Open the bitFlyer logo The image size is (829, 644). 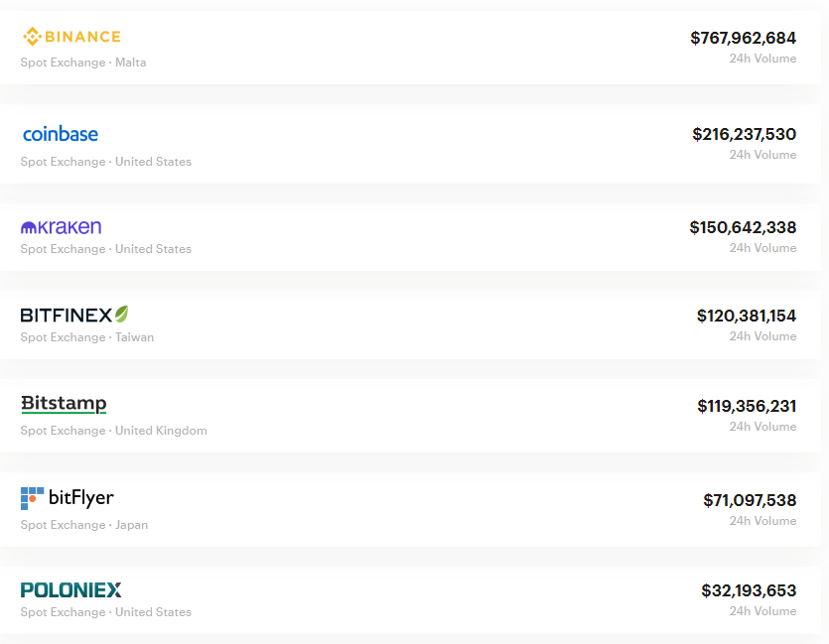pos(68,498)
